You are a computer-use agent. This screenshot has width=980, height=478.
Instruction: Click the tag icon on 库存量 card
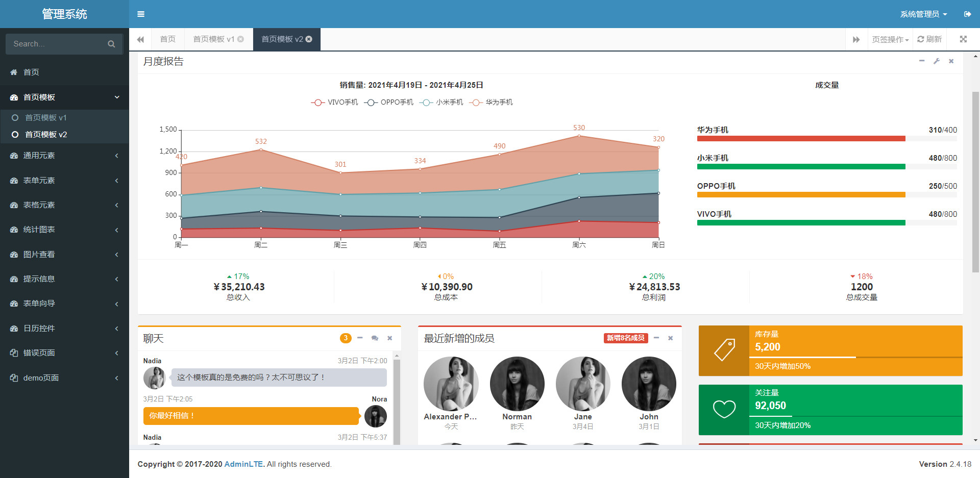tap(724, 350)
